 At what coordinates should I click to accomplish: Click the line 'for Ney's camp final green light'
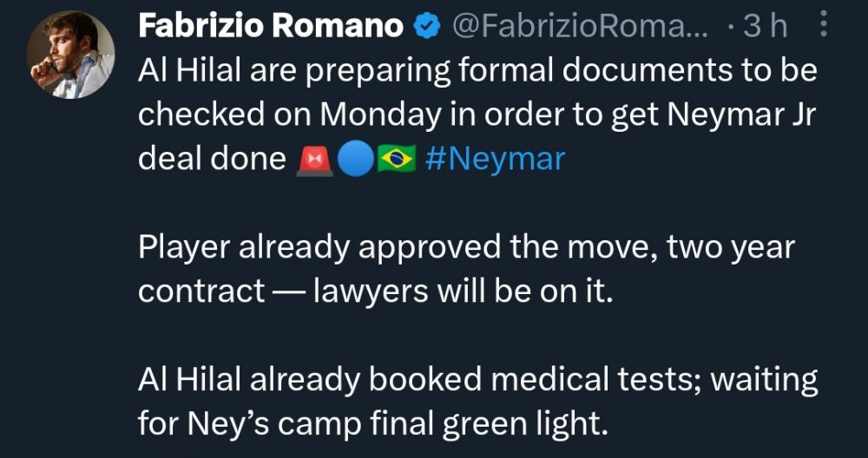click(369, 425)
